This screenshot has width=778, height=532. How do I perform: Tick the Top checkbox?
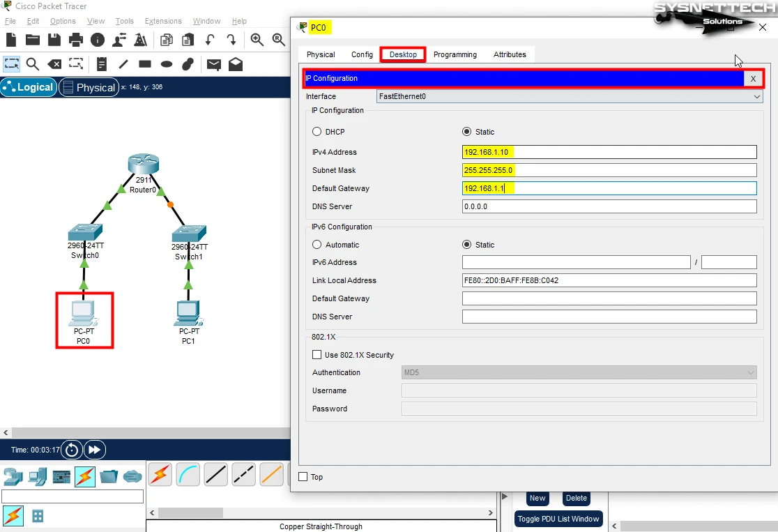click(x=303, y=477)
